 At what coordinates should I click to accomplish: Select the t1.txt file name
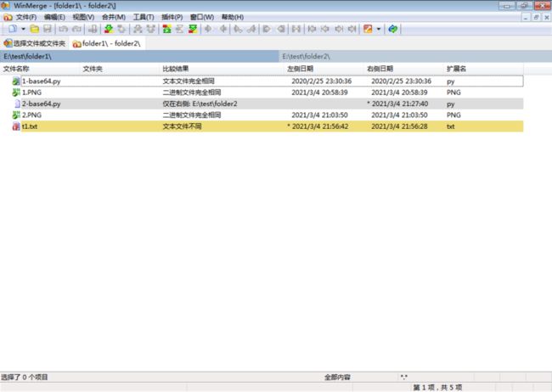point(30,126)
